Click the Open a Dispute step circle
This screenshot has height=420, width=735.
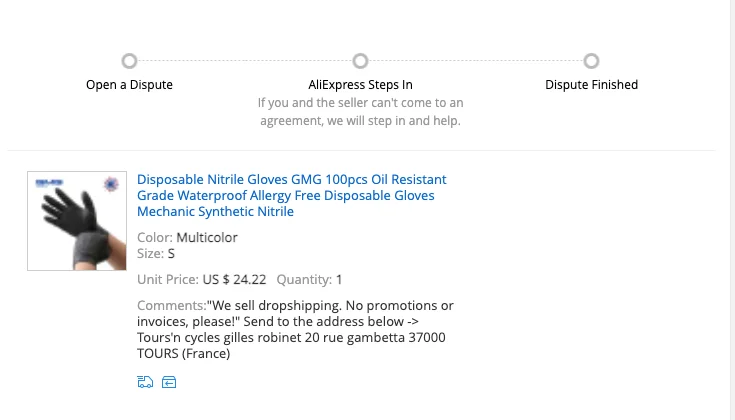click(x=129, y=61)
